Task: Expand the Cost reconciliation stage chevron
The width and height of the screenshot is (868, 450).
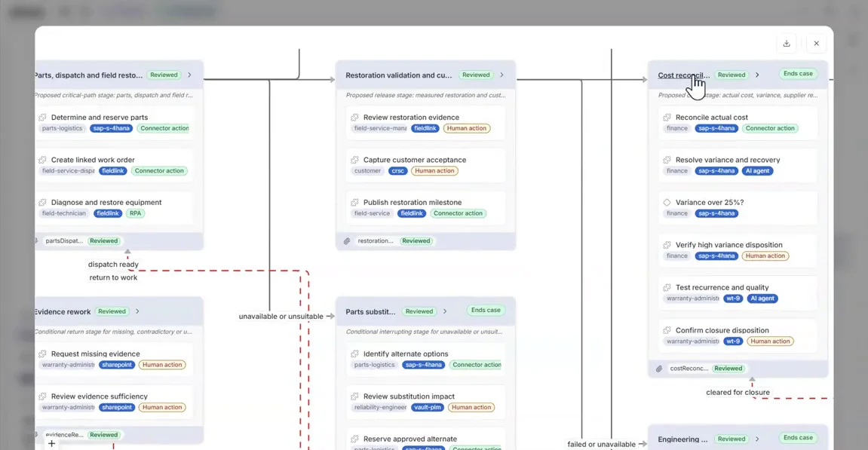Action: pyautogui.click(x=757, y=75)
